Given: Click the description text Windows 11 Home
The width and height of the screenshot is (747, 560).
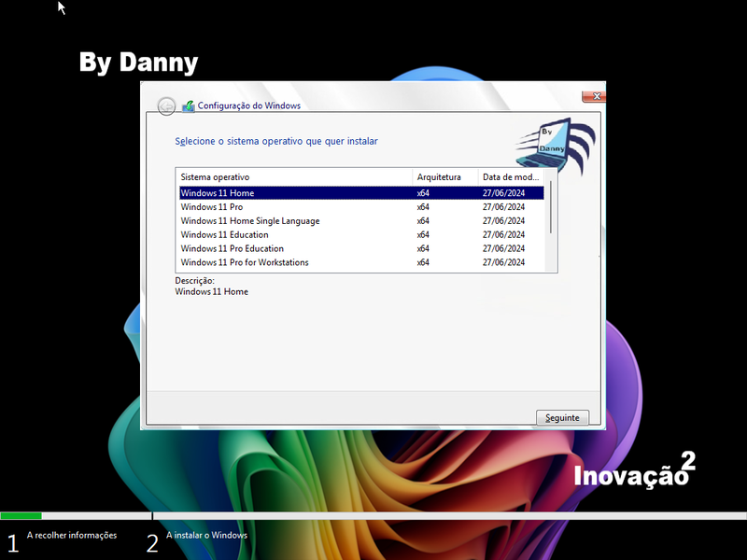Looking at the screenshot, I should click(x=212, y=291).
